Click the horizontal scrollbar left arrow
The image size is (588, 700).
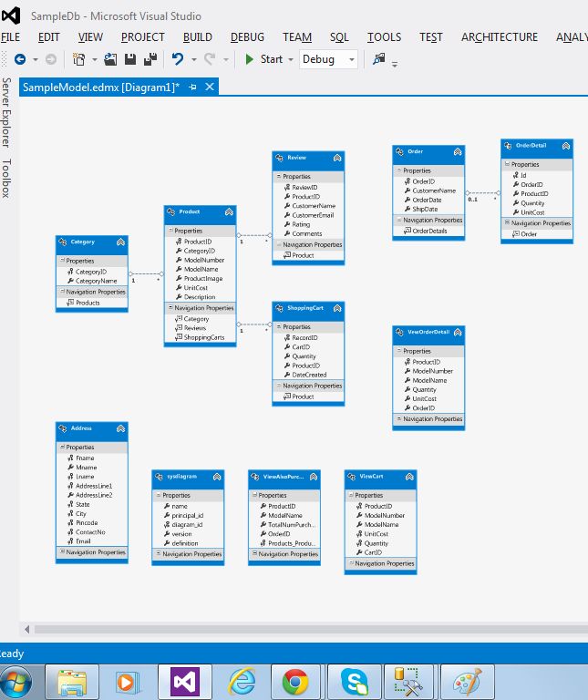click(26, 629)
